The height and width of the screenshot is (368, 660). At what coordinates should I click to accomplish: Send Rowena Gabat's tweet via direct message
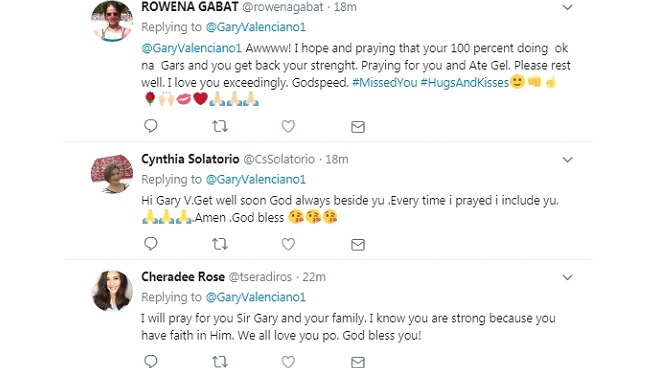coord(358,127)
